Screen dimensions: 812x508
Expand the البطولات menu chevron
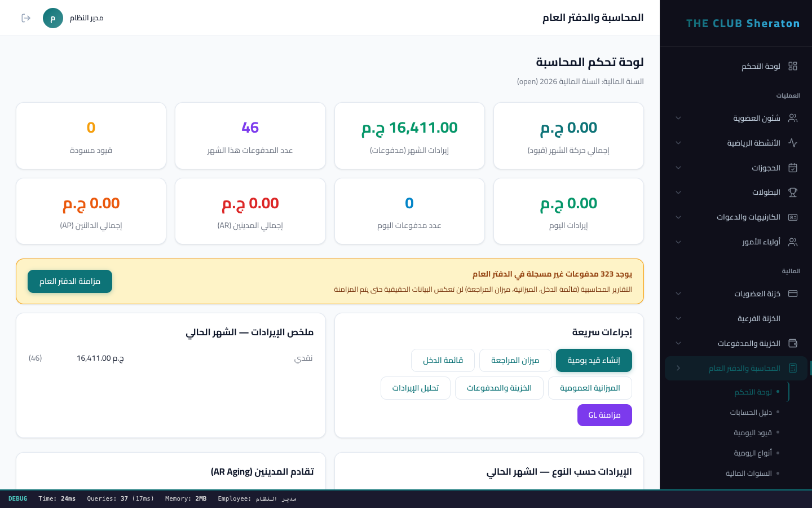678,192
